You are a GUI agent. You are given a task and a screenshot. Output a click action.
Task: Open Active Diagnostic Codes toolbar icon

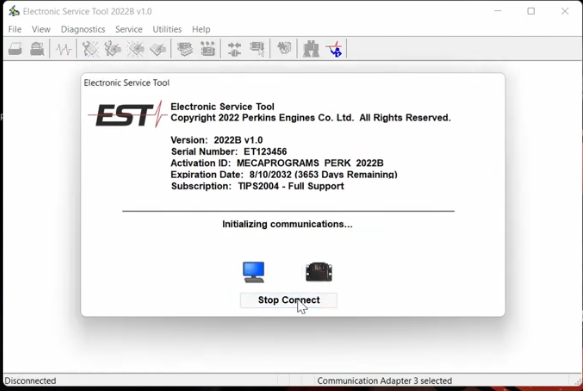click(90, 49)
